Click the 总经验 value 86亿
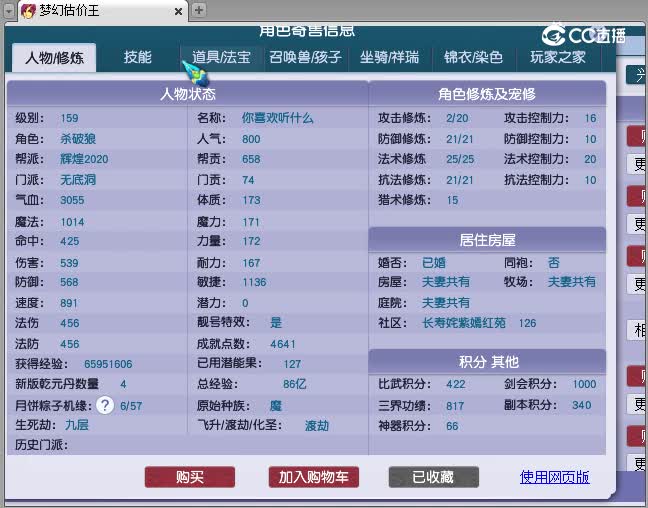The height and width of the screenshot is (508, 648). click(x=295, y=384)
